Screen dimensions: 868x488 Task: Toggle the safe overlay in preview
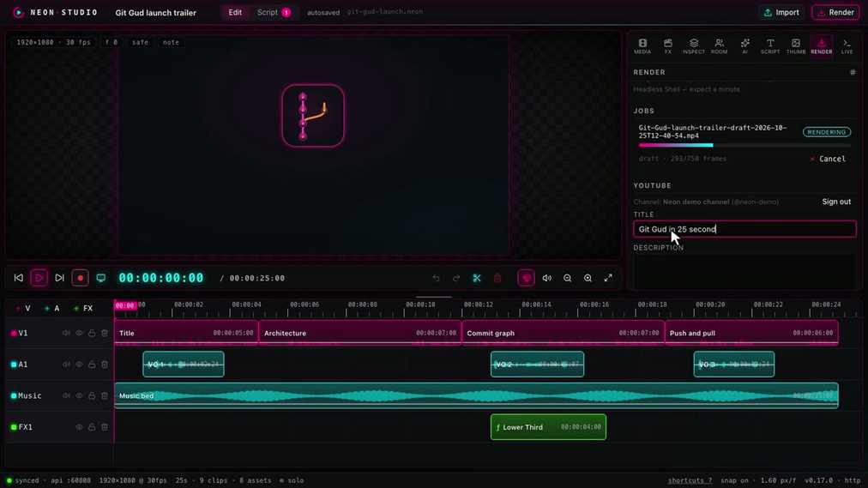[140, 42]
